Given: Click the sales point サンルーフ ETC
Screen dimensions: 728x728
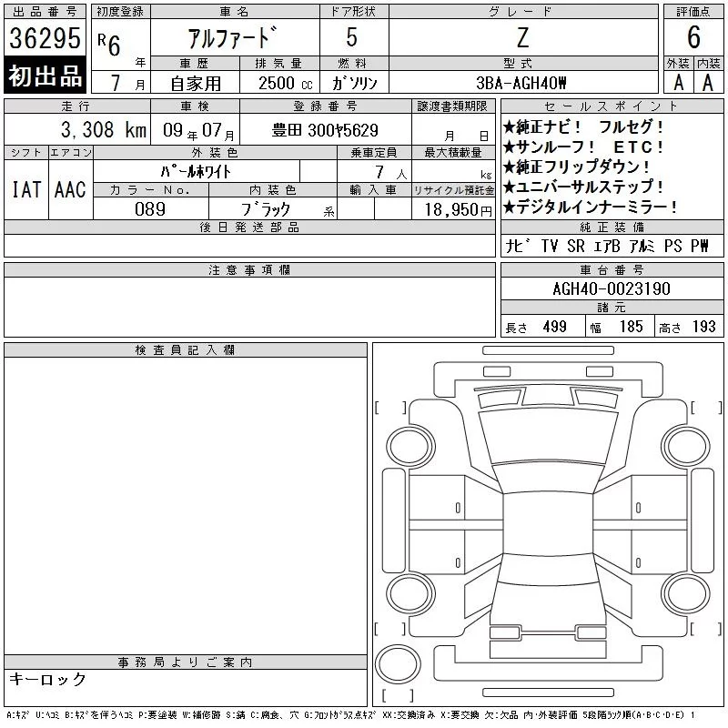Looking at the screenshot, I should [x=583, y=147].
